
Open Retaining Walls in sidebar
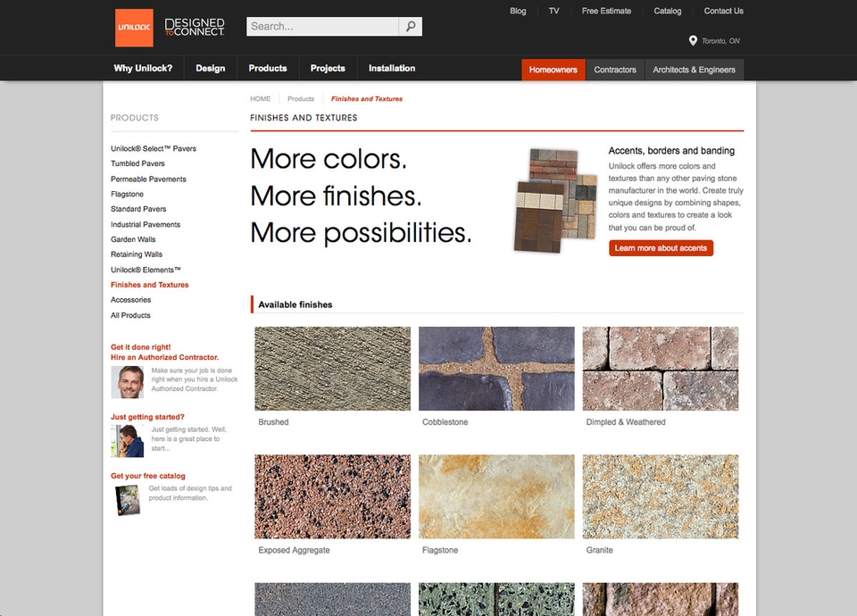pos(137,254)
